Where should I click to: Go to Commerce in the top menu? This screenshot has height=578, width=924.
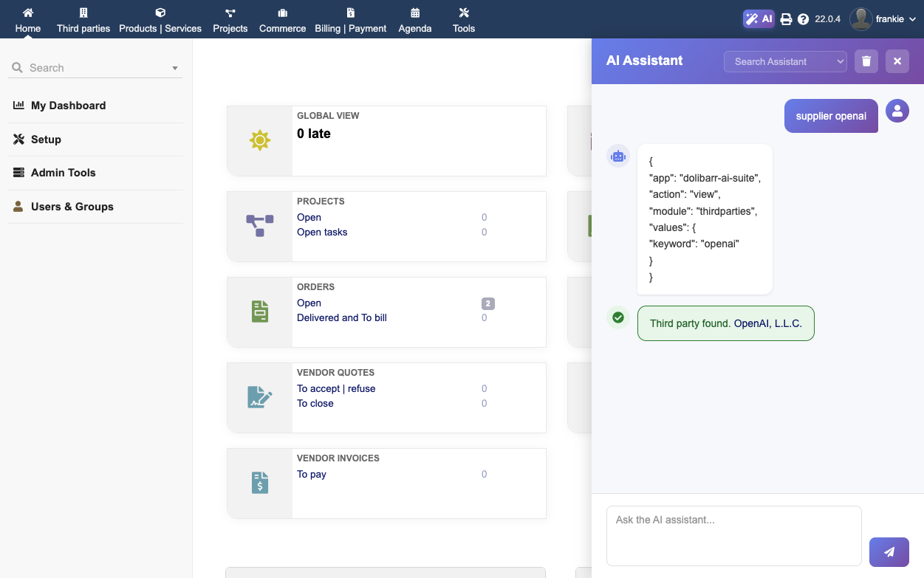click(282, 20)
